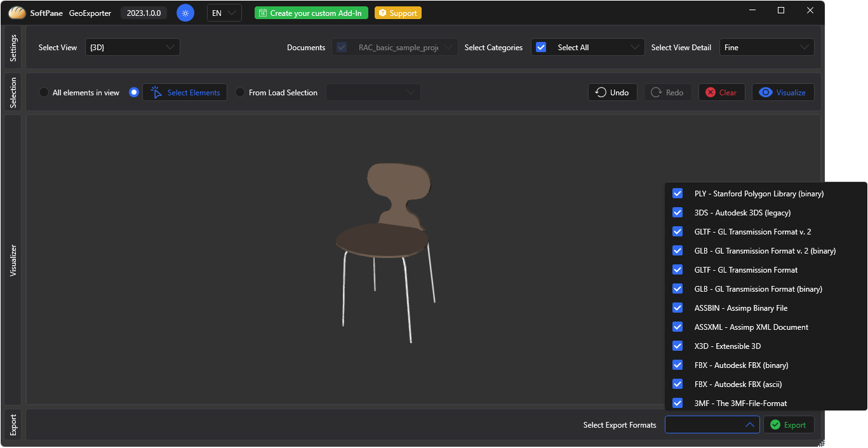This screenshot has width=868, height=448.
Task: Click the SoftPane logo icon
Action: click(18, 13)
